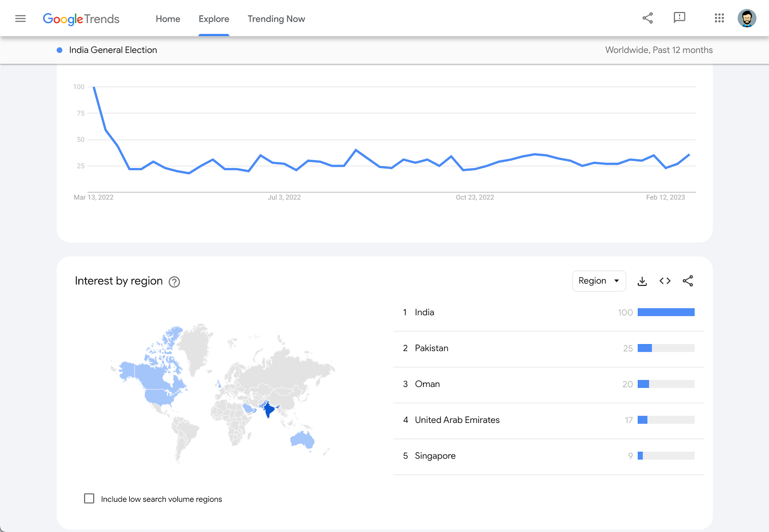Click the Mar 13, 2022 axis label
The image size is (769, 532).
(94, 197)
